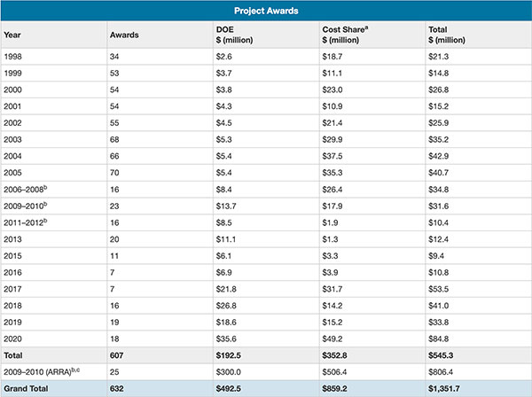Click the $859.2 cost share value
This screenshot has width=532, height=397.
click(337, 386)
